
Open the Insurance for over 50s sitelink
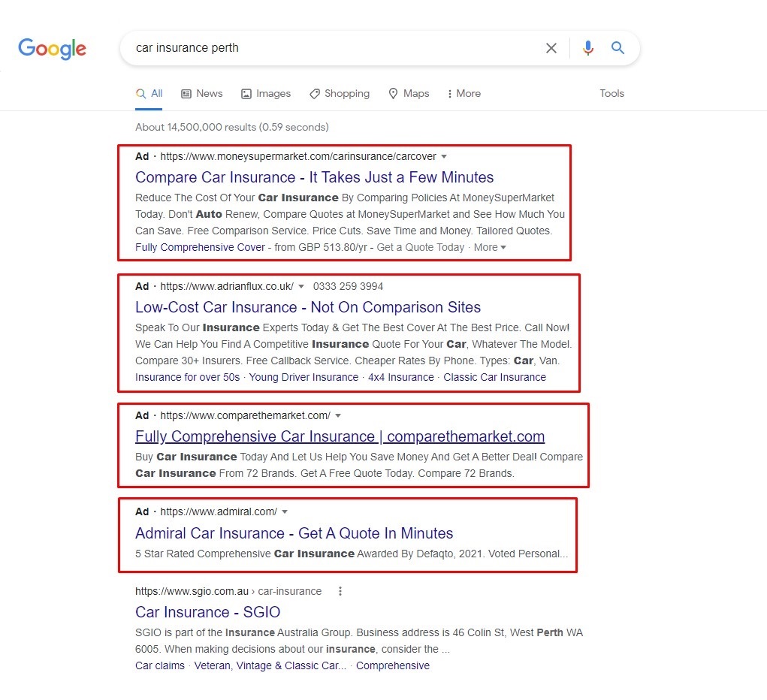pos(187,377)
